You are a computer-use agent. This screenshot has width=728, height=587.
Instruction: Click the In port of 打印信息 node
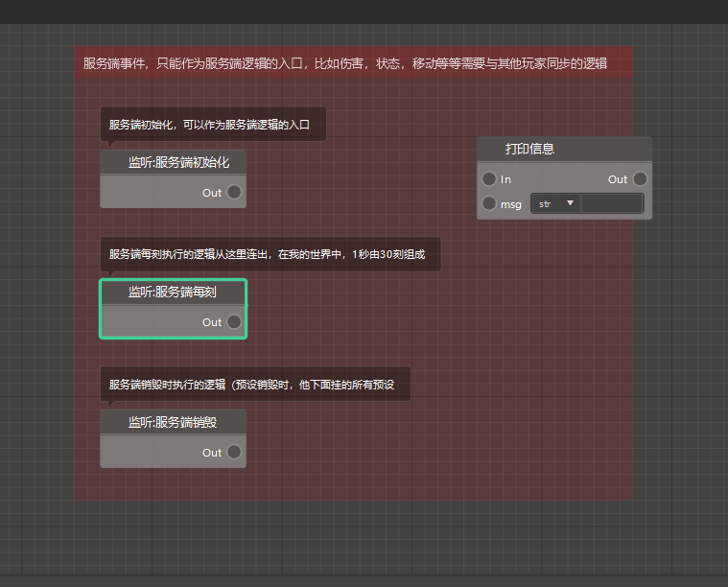[489, 179]
